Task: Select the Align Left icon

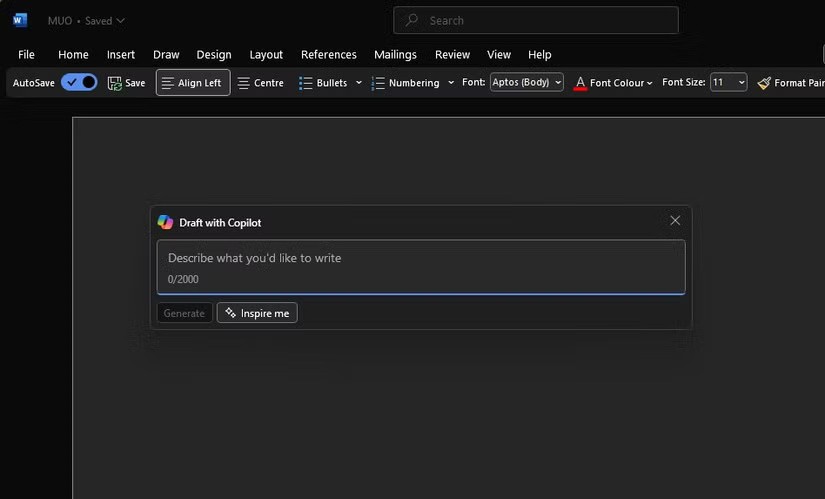Action: coord(167,83)
